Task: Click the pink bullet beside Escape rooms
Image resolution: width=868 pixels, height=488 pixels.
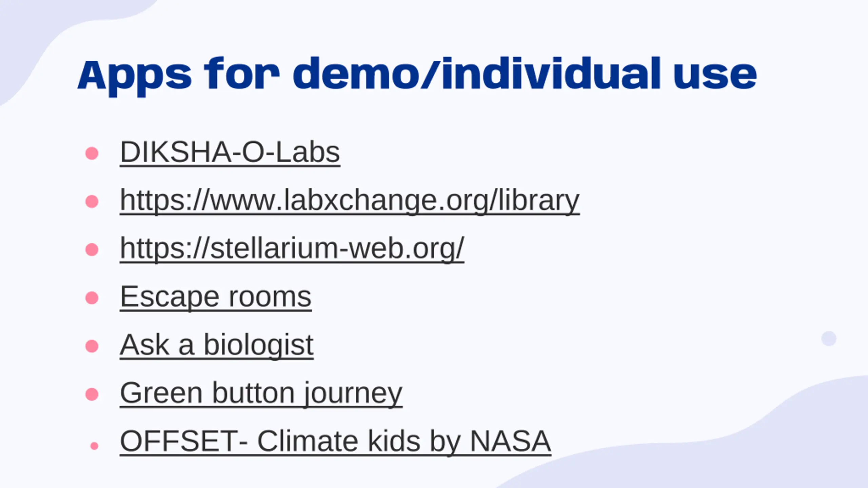Action: [92, 298]
